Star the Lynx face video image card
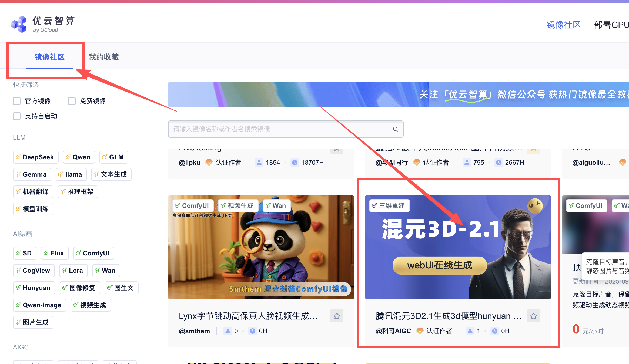This screenshot has width=629, height=364. click(337, 316)
